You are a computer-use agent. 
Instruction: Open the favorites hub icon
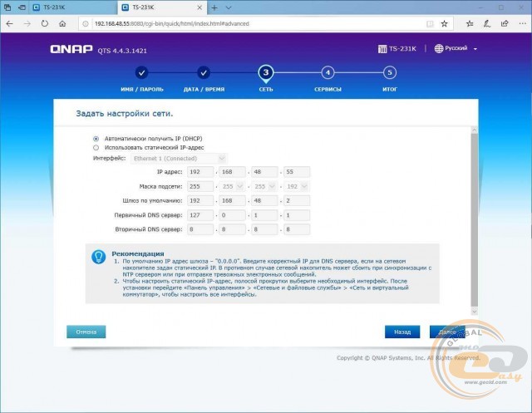(470, 24)
